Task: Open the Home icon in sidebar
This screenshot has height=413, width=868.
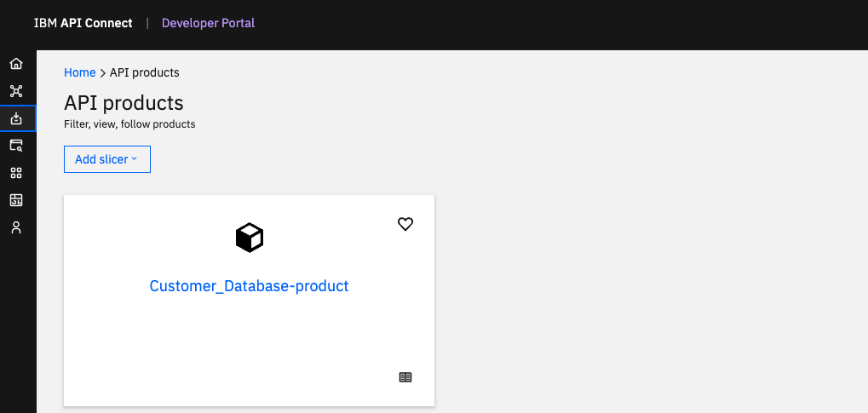Action: (16, 64)
